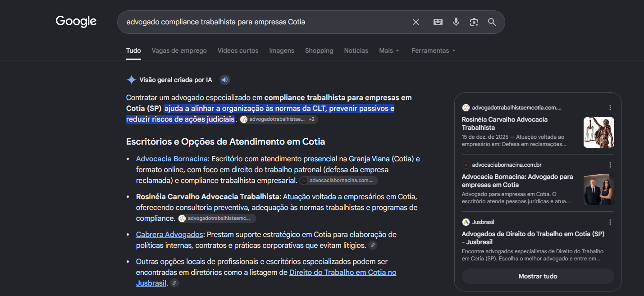Image resolution: width=644 pixels, height=296 pixels.
Task: Click the AI overview sparkle icon
Action: 131,80
